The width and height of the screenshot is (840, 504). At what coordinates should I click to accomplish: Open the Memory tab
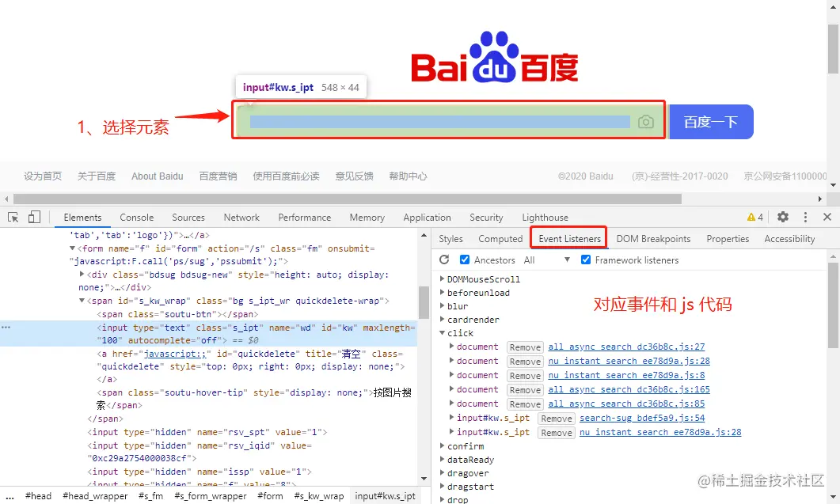coord(367,218)
